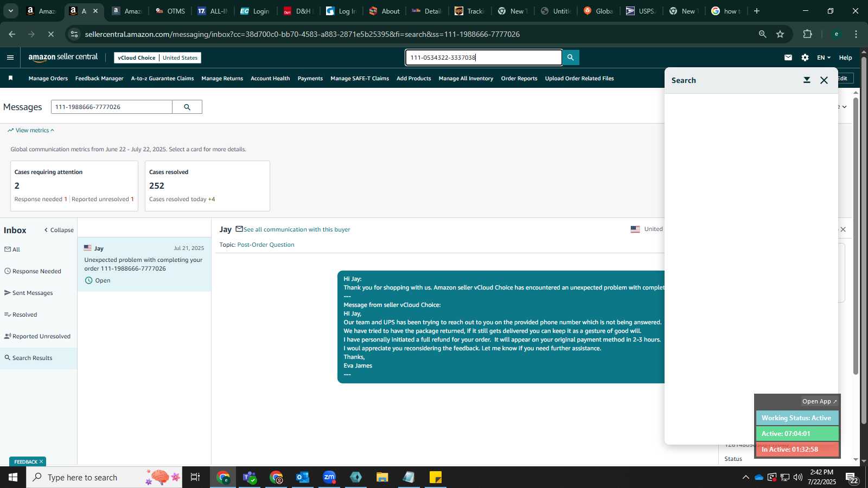Open Sticky Notes from the taskbar

pyautogui.click(x=435, y=477)
